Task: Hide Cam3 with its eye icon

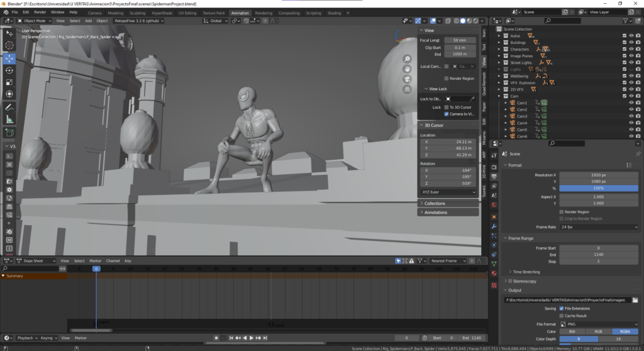Action: point(631,116)
